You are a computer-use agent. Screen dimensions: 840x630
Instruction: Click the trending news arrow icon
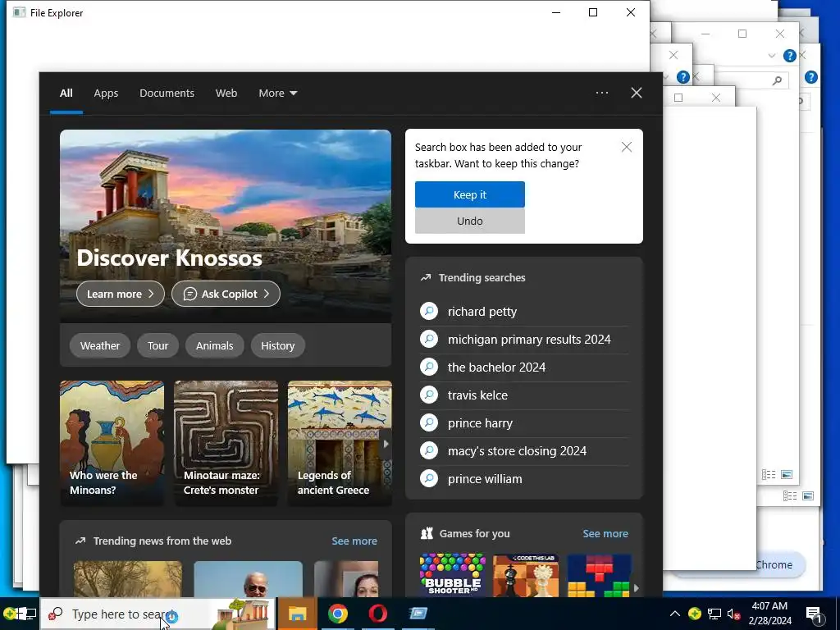click(x=80, y=541)
